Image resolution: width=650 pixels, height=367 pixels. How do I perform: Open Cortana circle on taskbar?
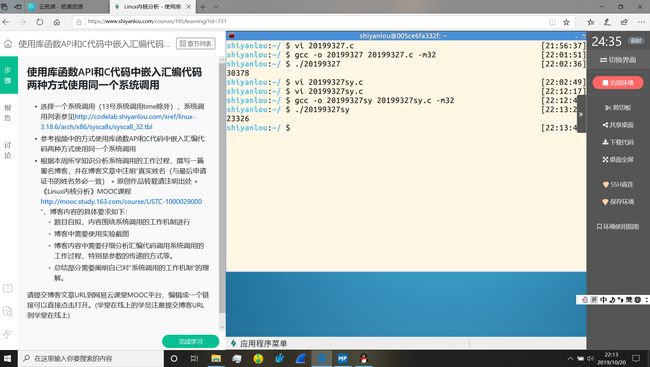tap(174, 358)
